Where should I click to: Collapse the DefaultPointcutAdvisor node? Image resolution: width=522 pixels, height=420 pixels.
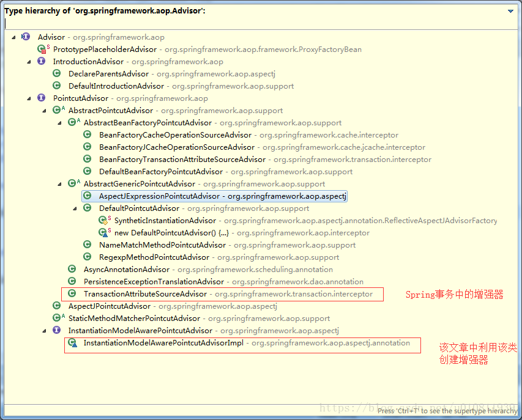(75, 208)
